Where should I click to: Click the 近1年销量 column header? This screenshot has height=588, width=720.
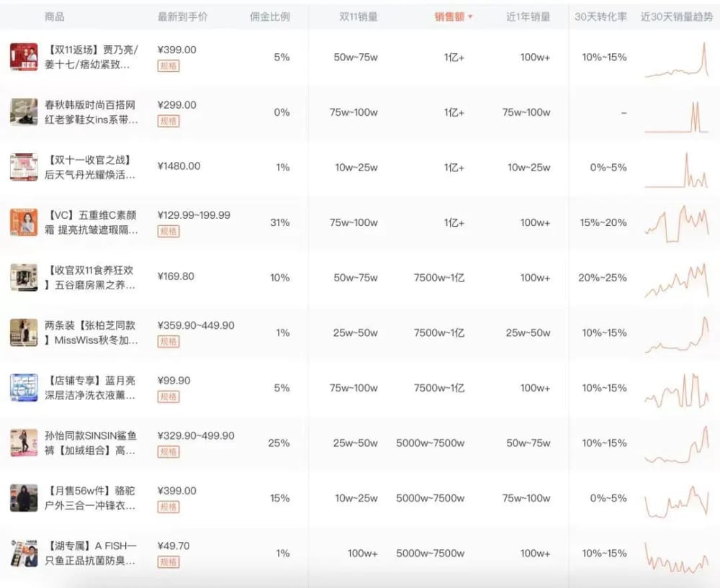pyautogui.click(x=528, y=17)
